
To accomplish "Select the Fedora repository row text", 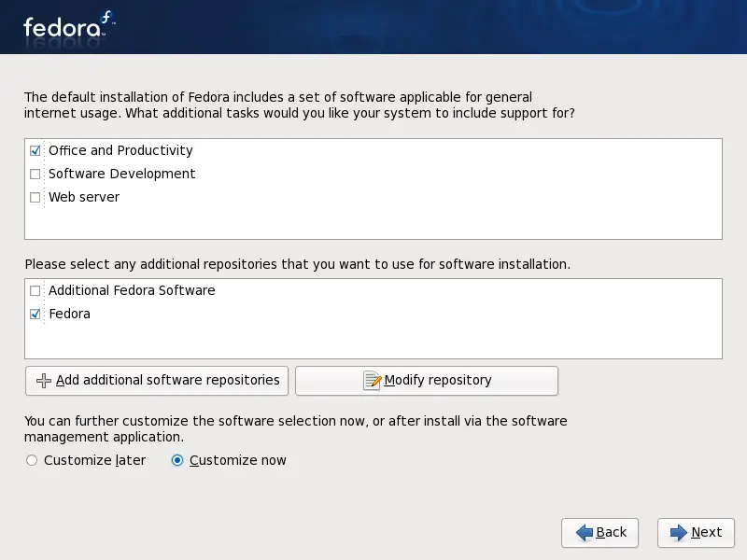I will (69, 314).
